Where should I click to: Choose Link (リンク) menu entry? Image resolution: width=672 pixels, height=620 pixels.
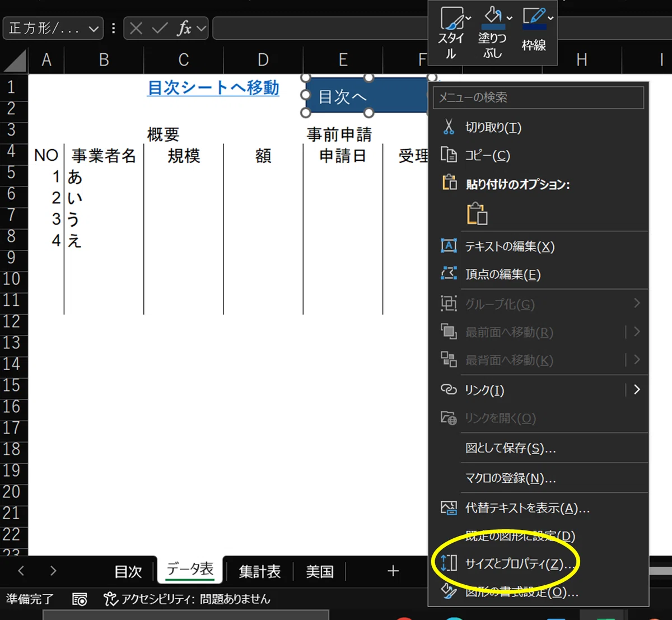point(484,390)
